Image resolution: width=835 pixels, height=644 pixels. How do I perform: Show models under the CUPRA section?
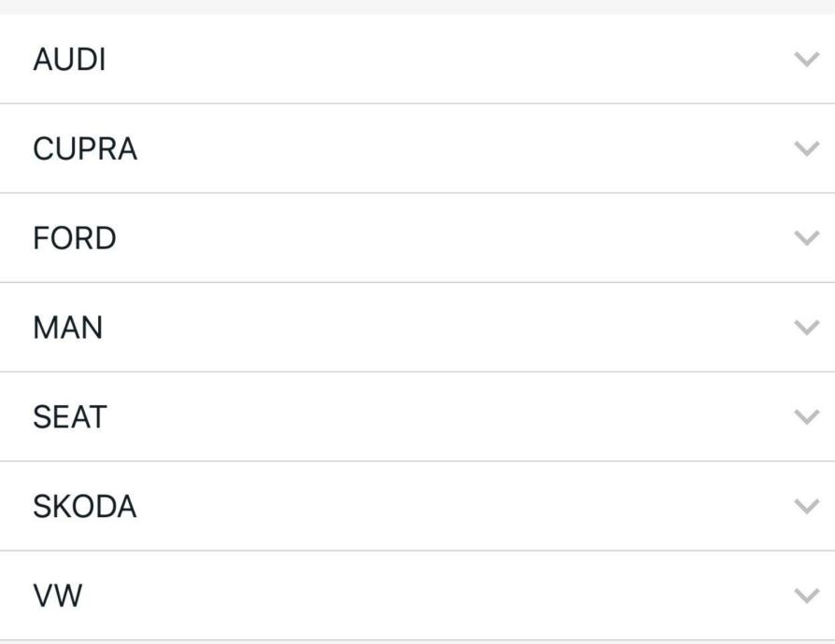tap(417, 149)
